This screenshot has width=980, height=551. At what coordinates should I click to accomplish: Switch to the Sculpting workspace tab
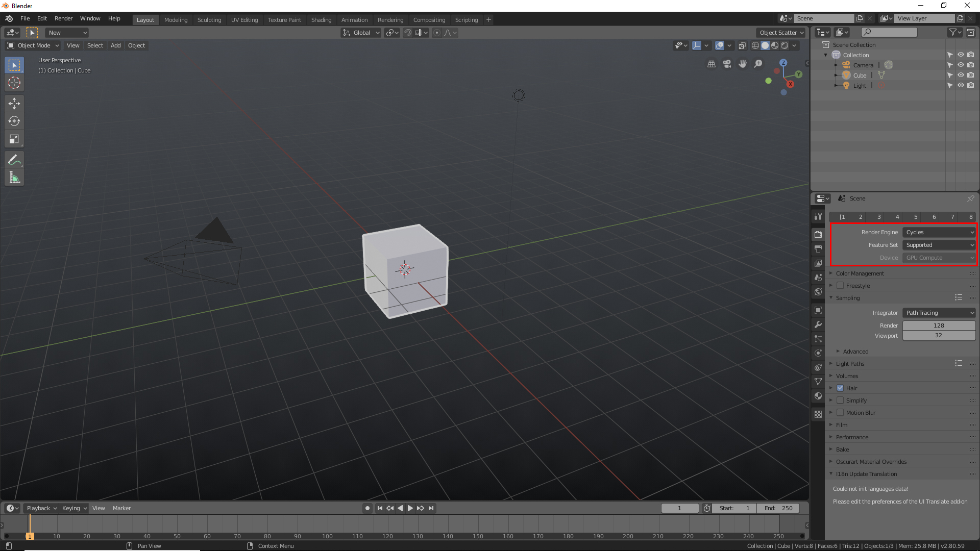pyautogui.click(x=209, y=20)
